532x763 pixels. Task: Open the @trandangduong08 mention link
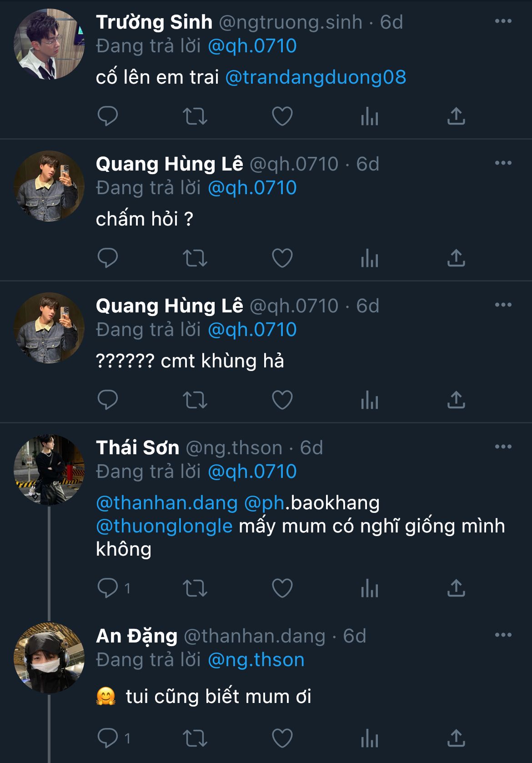316,77
